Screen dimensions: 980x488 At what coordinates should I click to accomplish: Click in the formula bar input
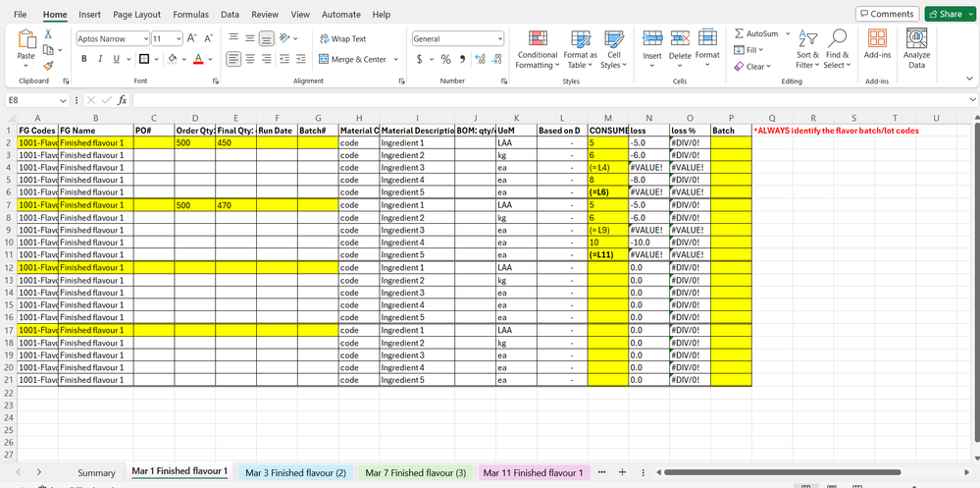pos(551,100)
